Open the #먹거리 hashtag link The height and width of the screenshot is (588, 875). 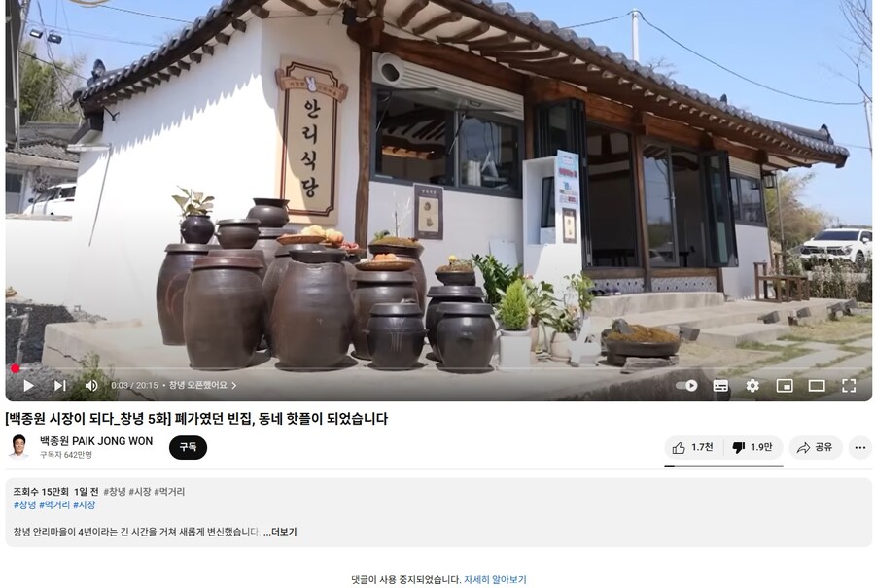pyautogui.click(x=54, y=504)
